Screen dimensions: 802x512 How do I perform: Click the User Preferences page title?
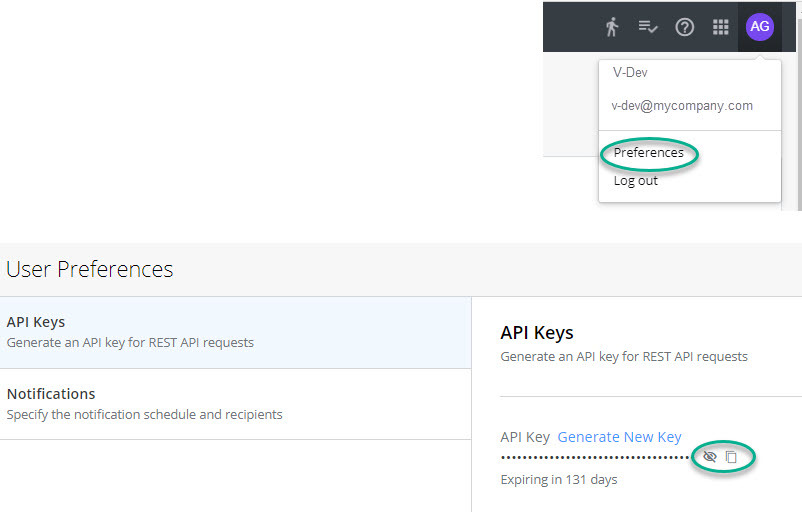pos(90,270)
